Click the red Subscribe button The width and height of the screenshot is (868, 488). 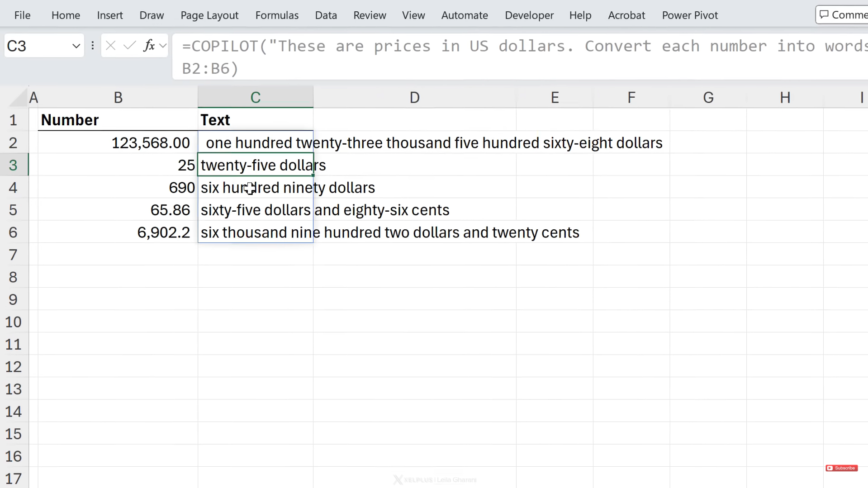point(841,468)
